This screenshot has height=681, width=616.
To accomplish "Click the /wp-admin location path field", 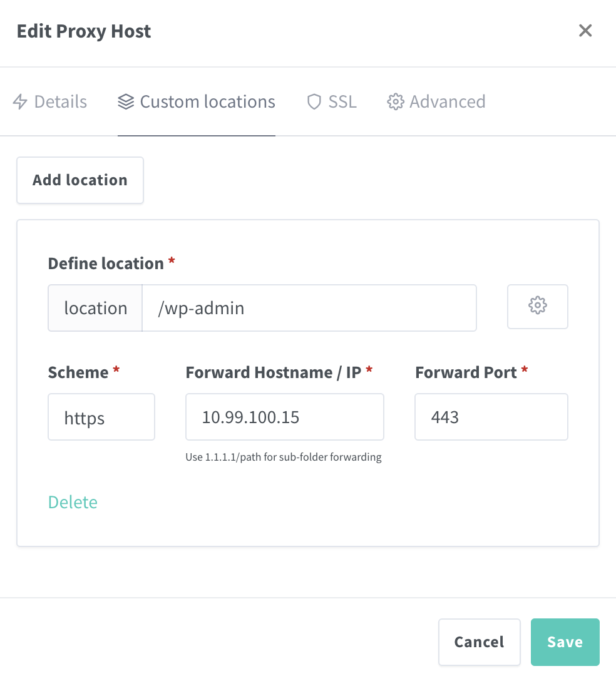I will tap(309, 308).
